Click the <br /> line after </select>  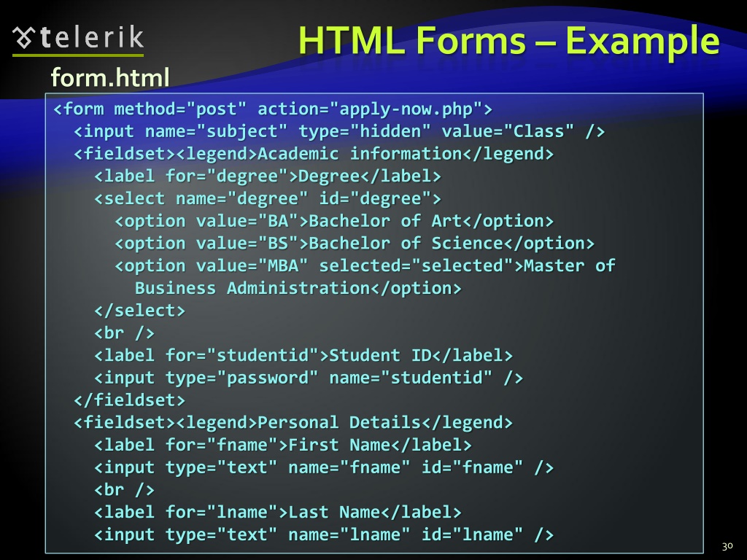pos(124,332)
